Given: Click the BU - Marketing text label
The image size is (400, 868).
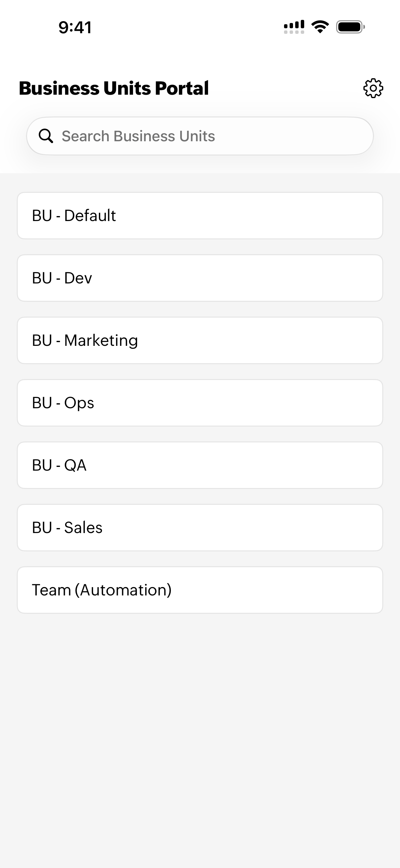Looking at the screenshot, I should [x=85, y=340].
